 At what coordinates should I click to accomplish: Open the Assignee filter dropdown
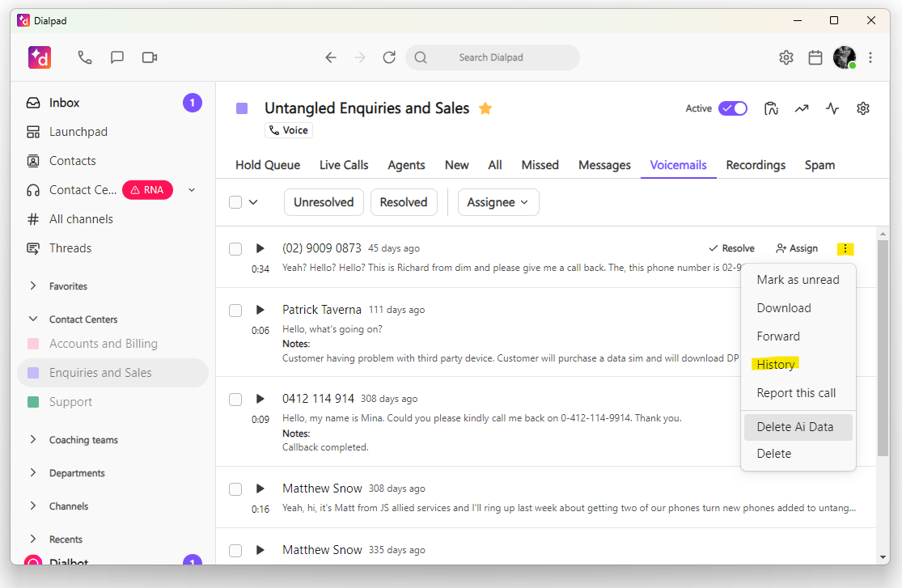[498, 202]
